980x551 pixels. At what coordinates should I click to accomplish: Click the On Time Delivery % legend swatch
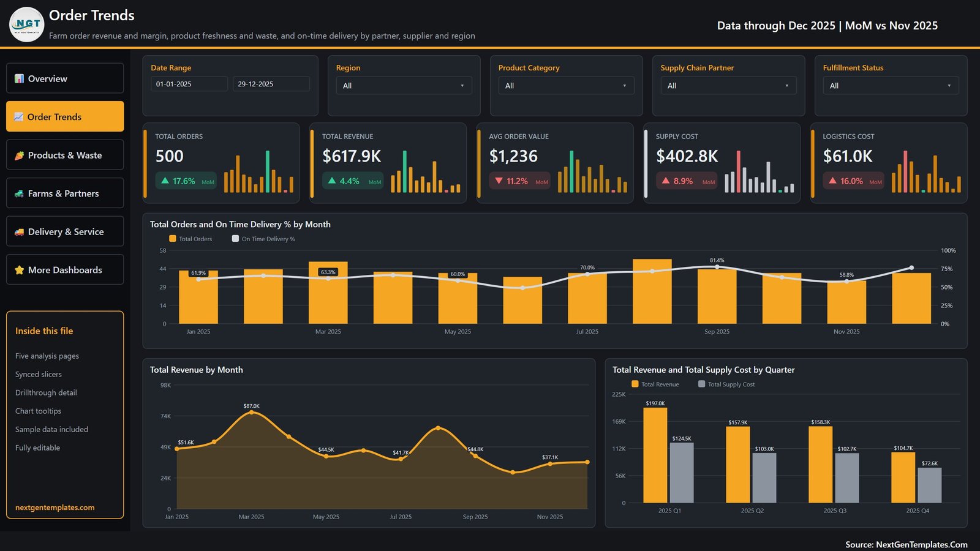point(235,239)
